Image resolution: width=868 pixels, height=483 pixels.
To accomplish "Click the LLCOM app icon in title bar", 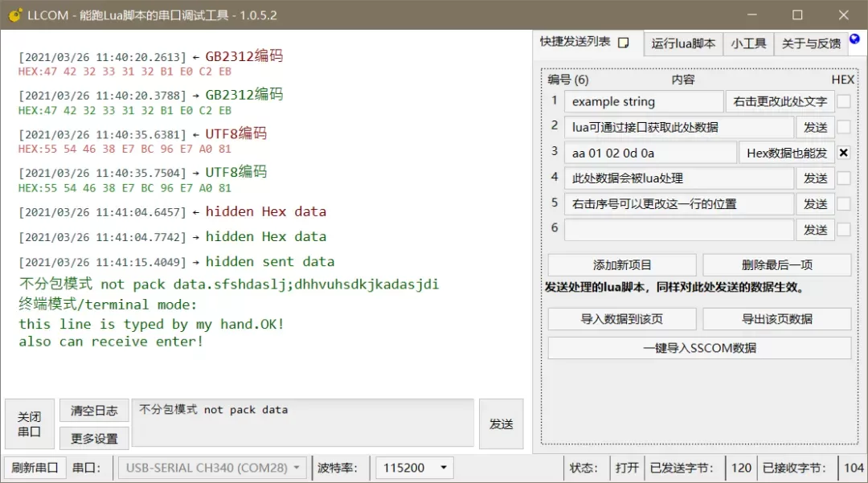I will click(15, 15).
